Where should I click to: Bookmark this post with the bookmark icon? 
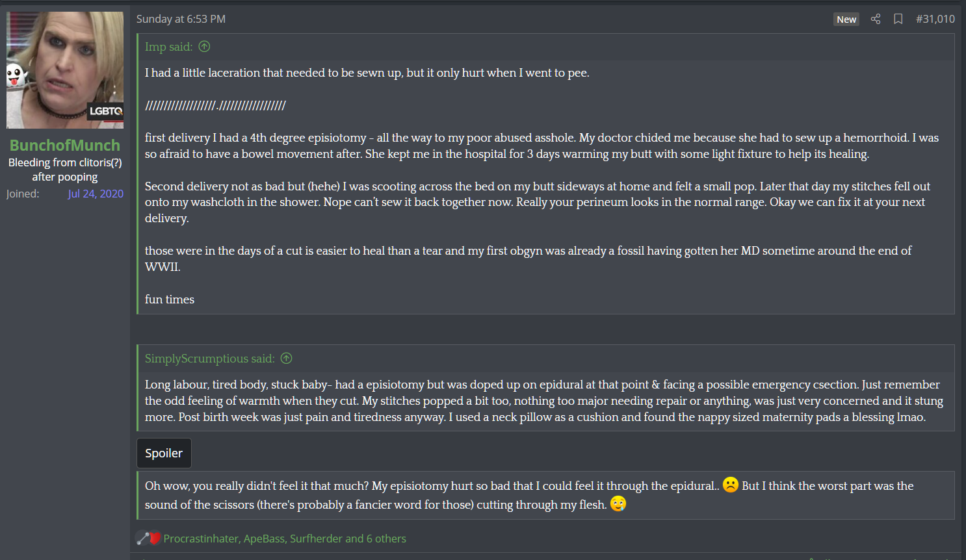tap(898, 19)
